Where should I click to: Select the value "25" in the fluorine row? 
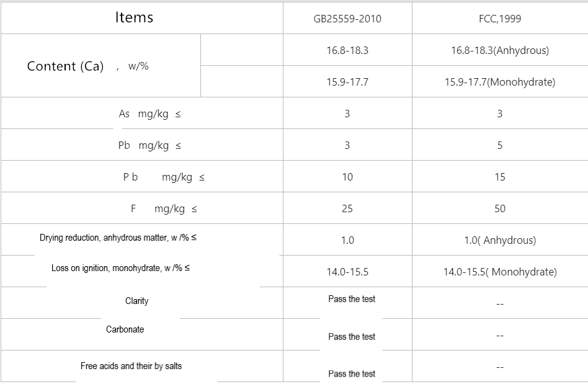(x=347, y=208)
